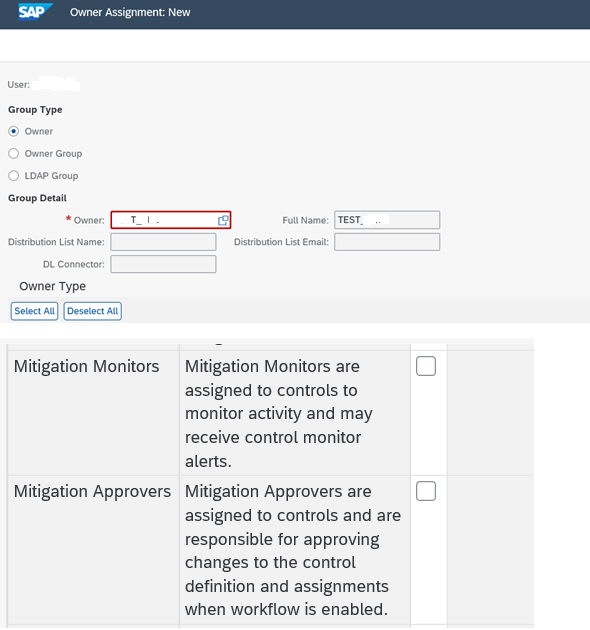This screenshot has width=590, height=630.
Task: Click the Distribution List Name field
Action: [x=163, y=242]
